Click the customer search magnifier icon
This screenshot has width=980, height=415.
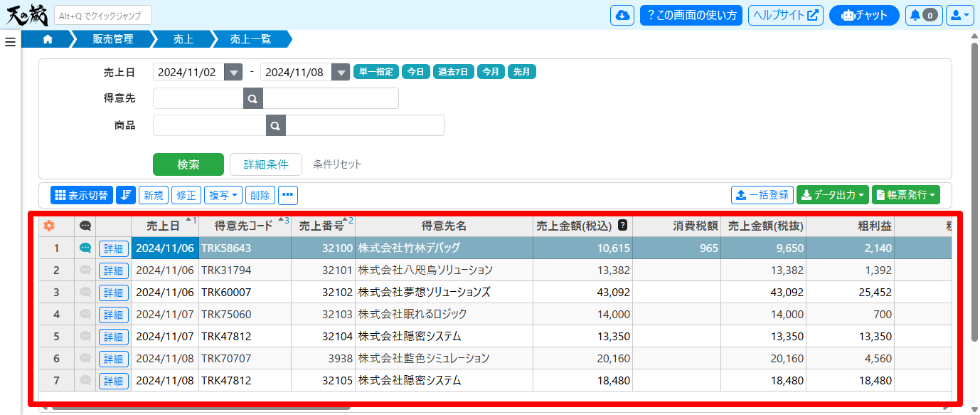pos(253,98)
